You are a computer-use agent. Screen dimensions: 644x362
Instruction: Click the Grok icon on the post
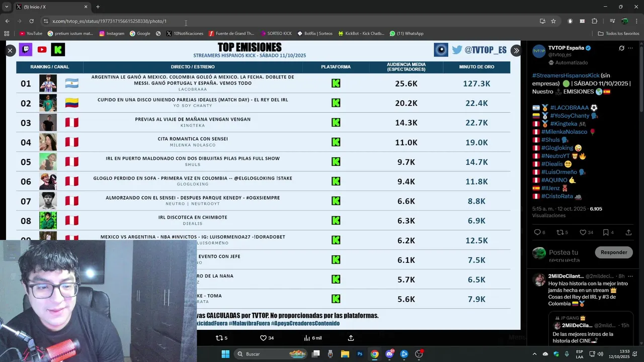click(x=622, y=48)
